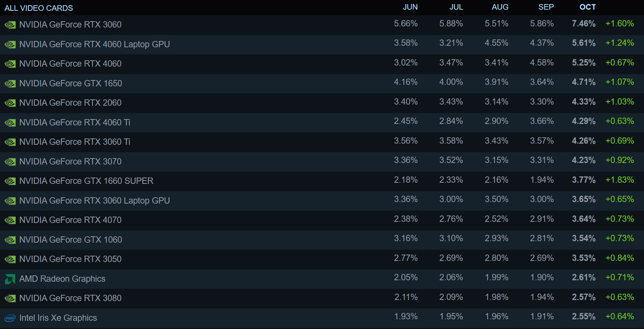Open NVIDIA GeForce RTX 3060 Laptop GPU entry

(x=95, y=201)
